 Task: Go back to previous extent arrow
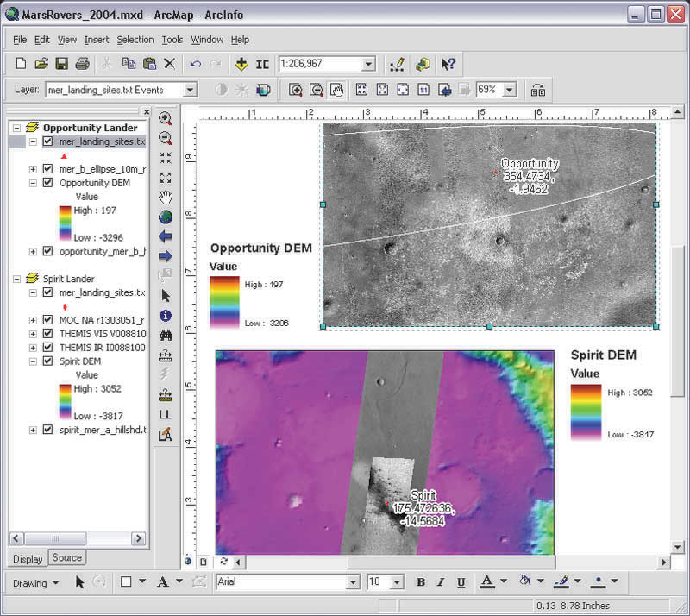click(166, 236)
